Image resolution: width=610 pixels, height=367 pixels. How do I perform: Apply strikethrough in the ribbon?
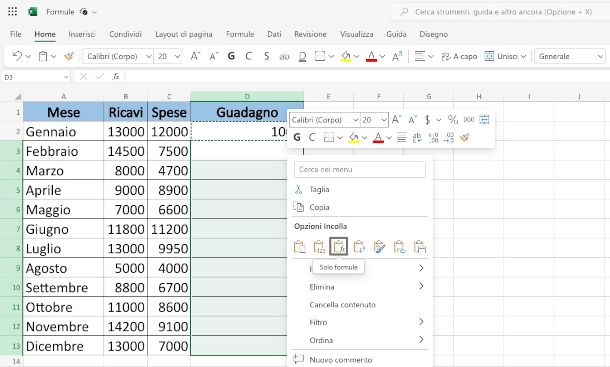click(284, 57)
